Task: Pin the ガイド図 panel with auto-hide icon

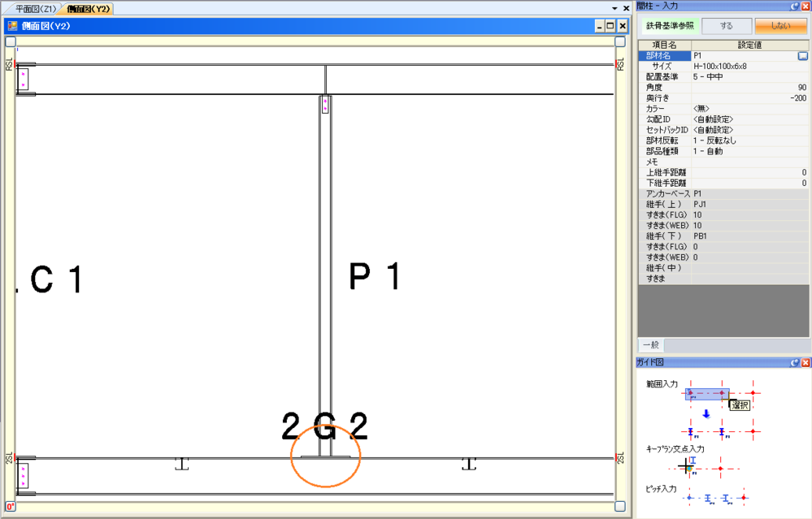Action: point(794,363)
